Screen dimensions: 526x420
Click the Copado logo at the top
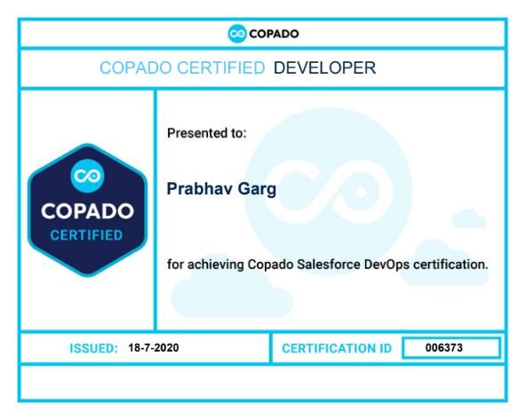[x=263, y=34]
